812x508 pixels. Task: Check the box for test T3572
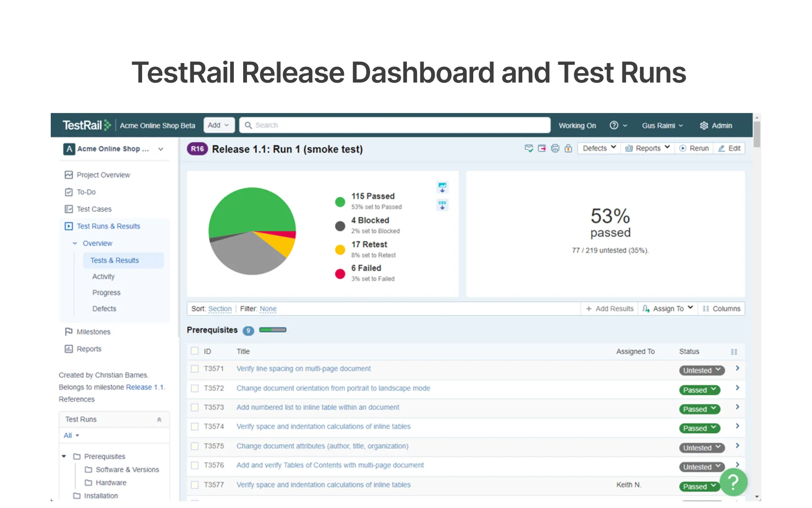tap(195, 388)
